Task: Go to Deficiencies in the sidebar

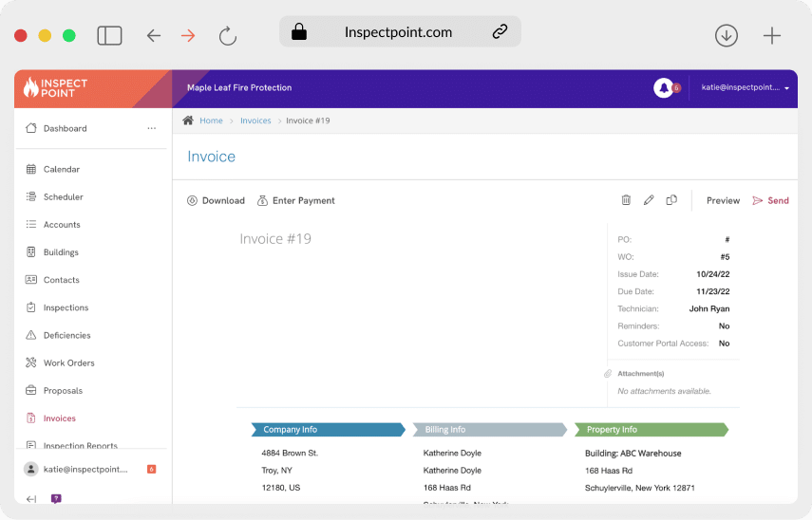Action: (66, 336)
